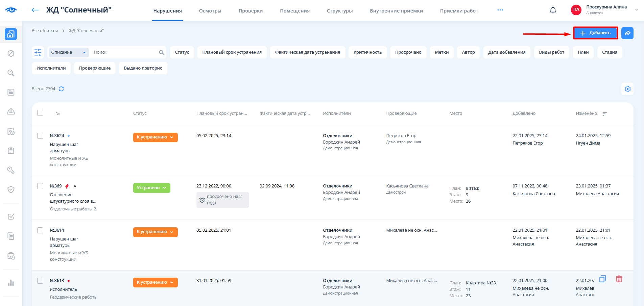Open table settings gear icon
This screenshot has height=306, width=644.
[627, 89]
